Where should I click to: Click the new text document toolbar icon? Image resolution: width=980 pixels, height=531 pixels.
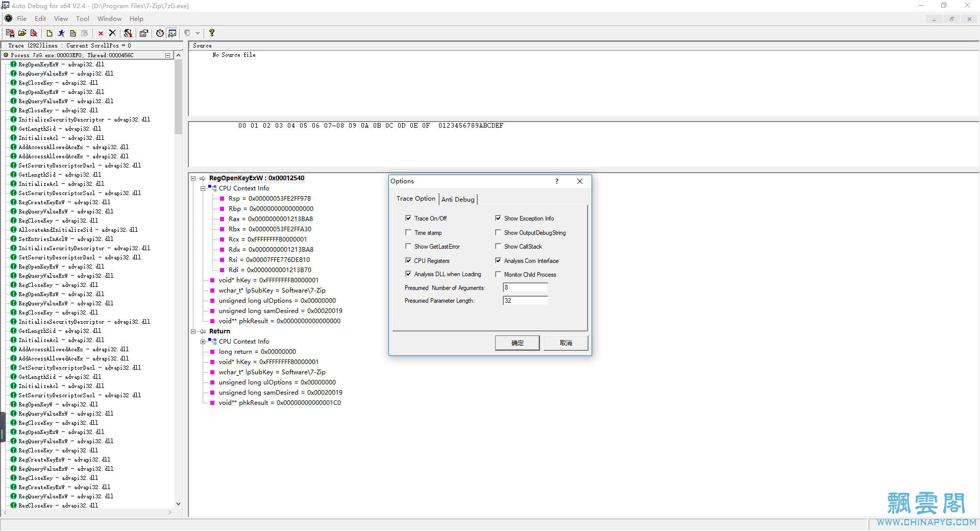click(x=73, y=33)
